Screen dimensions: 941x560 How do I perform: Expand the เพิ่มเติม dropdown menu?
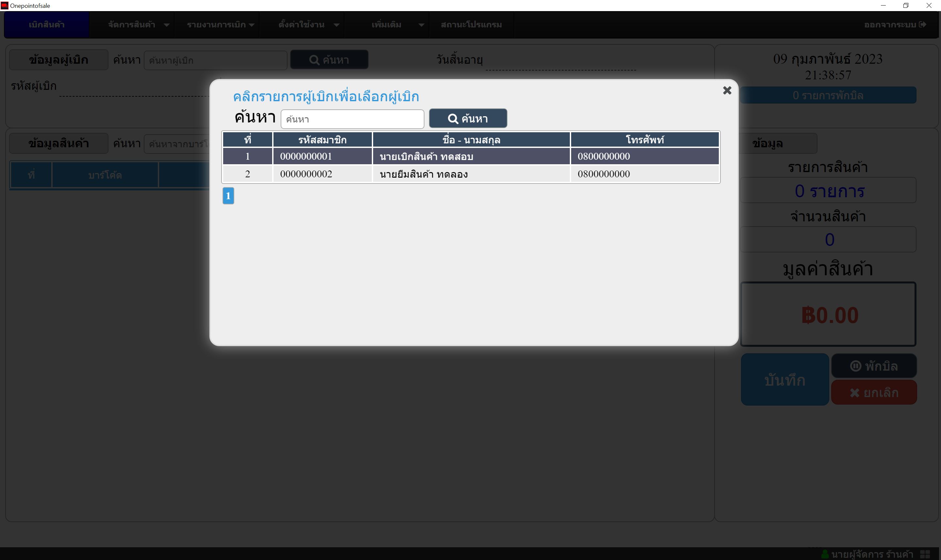(x=387, y=24)
